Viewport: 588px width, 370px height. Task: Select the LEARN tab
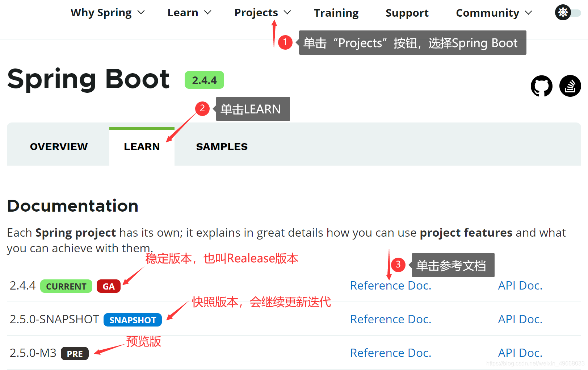coord(142,146)
